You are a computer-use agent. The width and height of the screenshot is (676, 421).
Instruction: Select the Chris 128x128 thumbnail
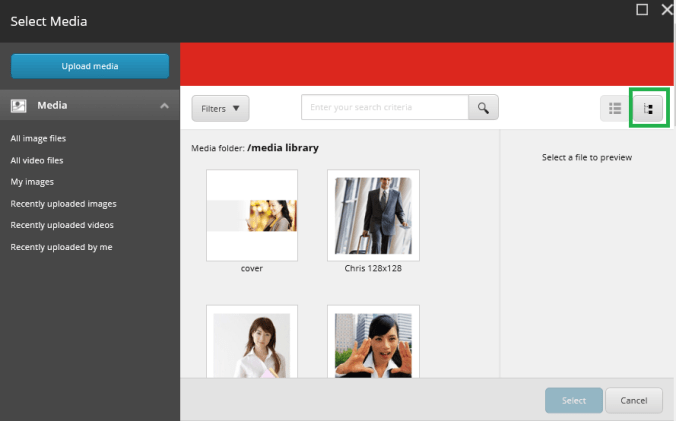pos(373,215)
